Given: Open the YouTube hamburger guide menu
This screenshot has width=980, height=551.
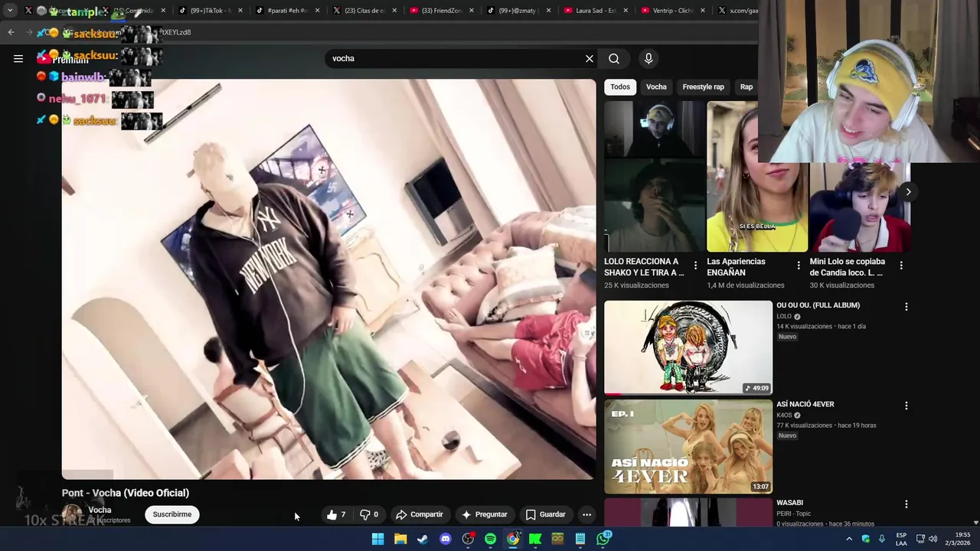Looking at the screenshot, I should (18, 58).
